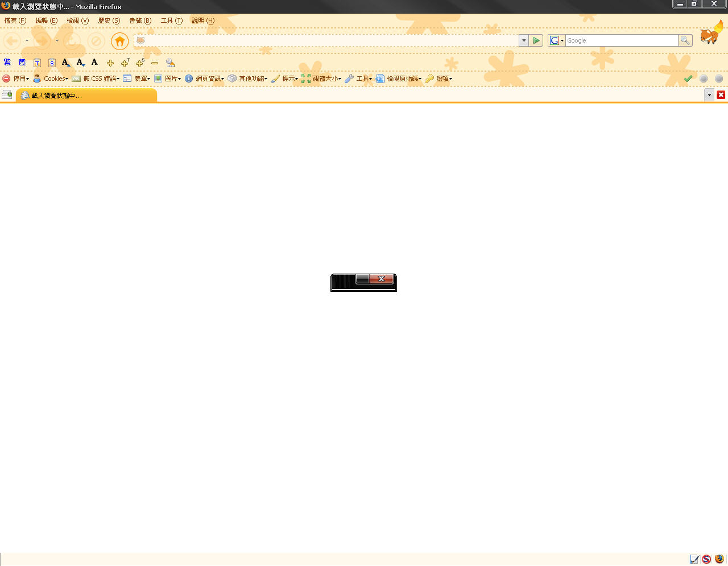Open the 圖片 (Images) dropdown menu
Screen dimensions: 728x566
[x=167, y=79]
